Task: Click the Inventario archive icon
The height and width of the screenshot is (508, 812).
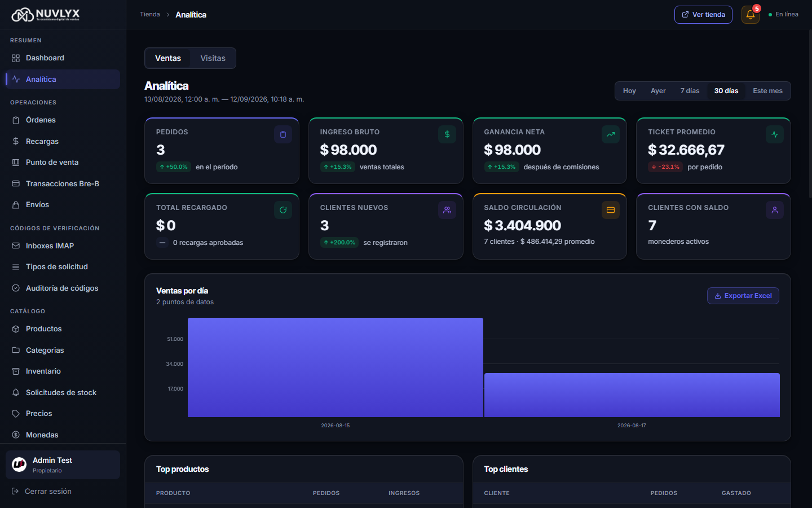Action: [16, 371]
